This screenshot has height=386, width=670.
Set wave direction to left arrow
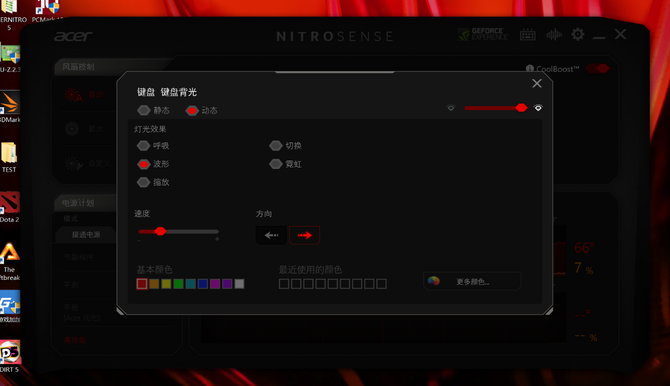click(x=271, y=235)
